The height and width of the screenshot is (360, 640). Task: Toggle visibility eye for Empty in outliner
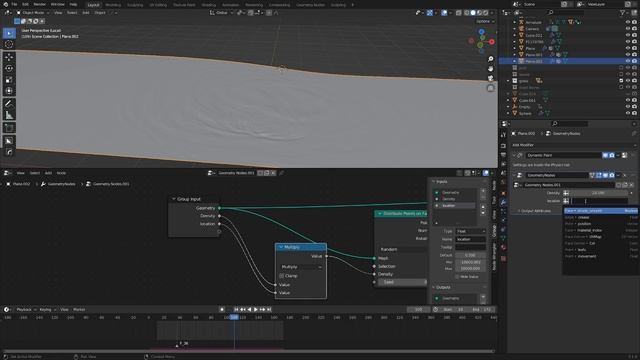click(628, 107)
